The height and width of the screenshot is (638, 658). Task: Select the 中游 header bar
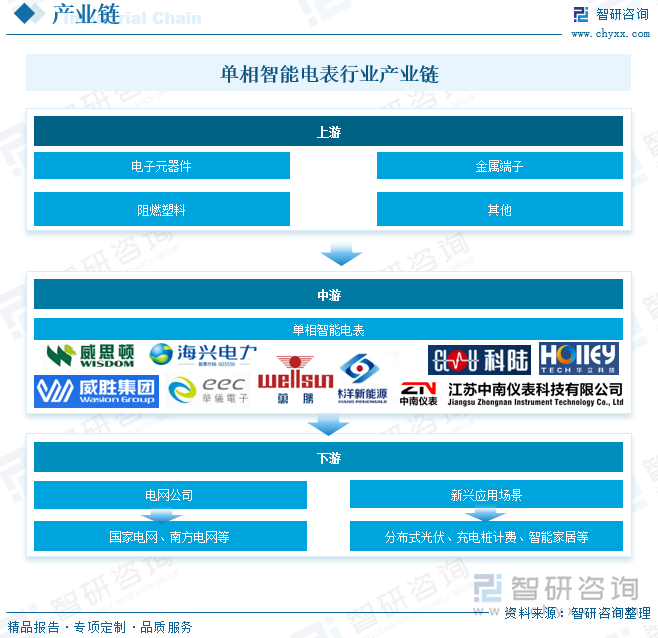coord(328,294)
